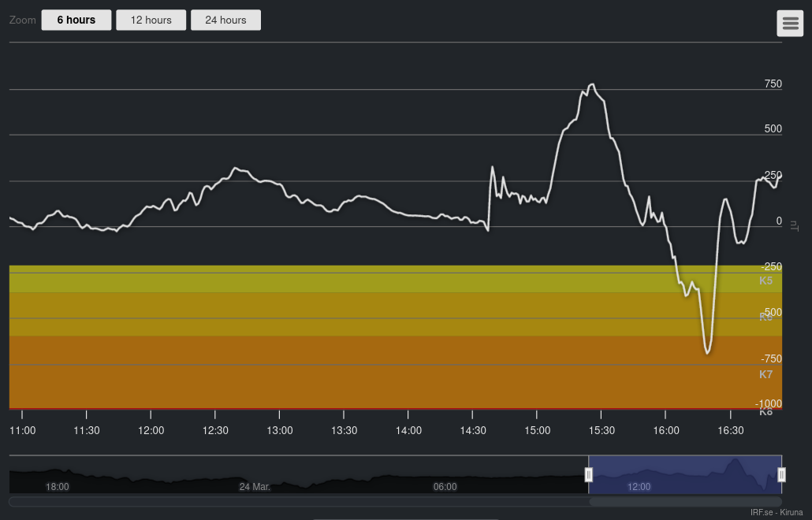Click the right navigator handle

point(781,474)
